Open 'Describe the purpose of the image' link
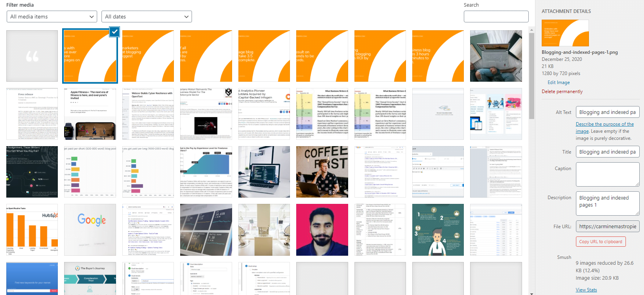The height and width of the screenshot is (295, 644). point(605,128)
